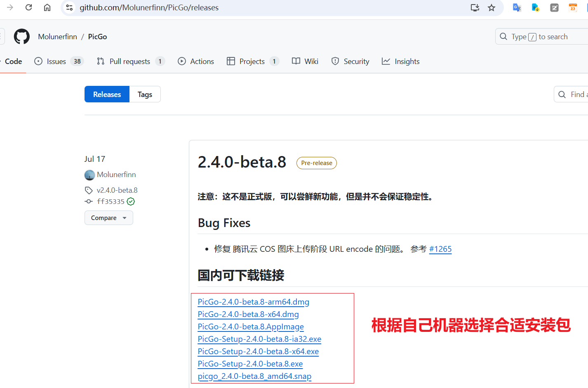Click the GitHub octocat logo
This screenshot has width=588, height=388.
tap(22, 36)
